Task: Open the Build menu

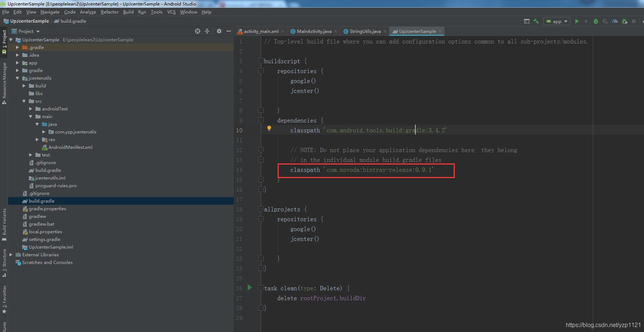Action: pos(128,12)
